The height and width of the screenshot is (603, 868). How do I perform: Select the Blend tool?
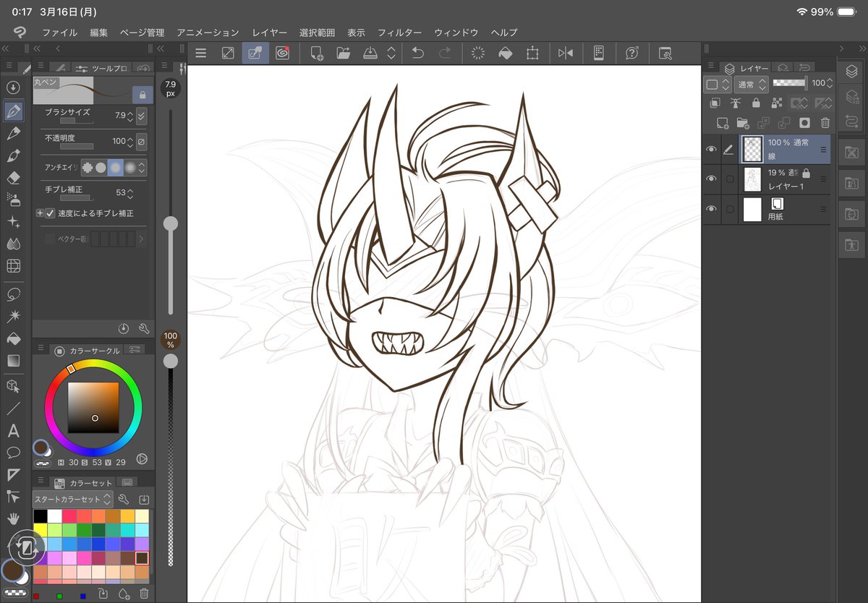(13, 244)
